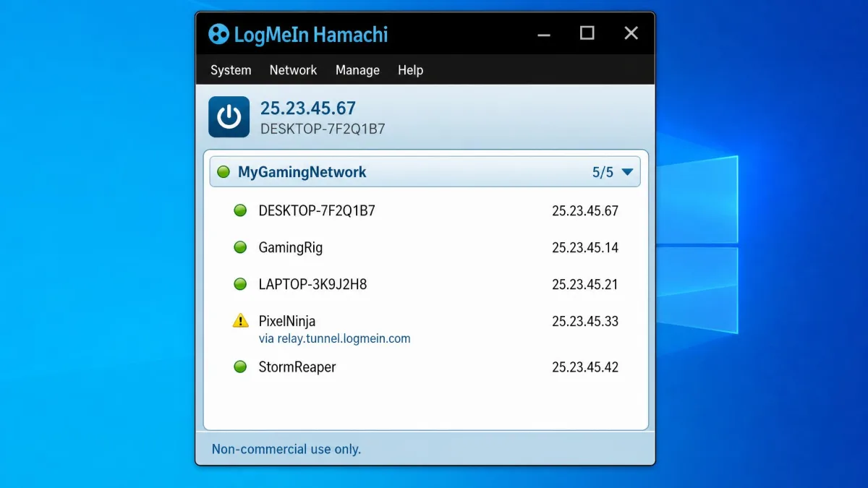Open the System menu
The image size is (868, 488).
pos(231,70)
